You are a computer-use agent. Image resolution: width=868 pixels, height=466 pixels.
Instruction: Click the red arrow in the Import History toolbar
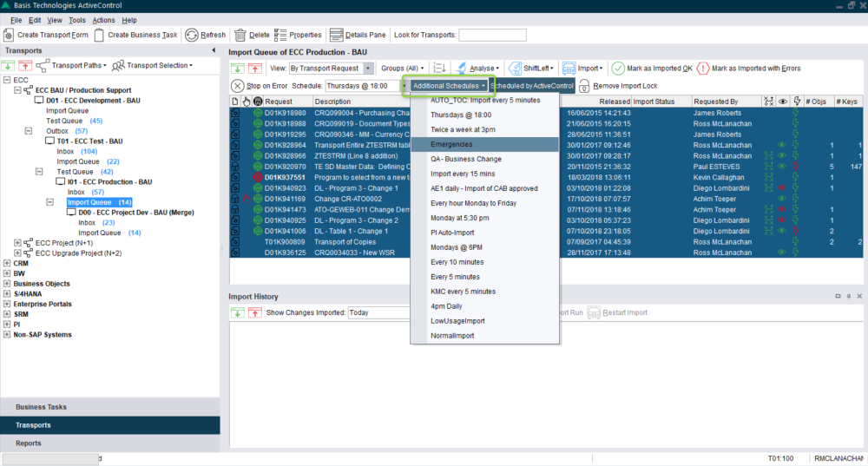click(x=254, y=312)
